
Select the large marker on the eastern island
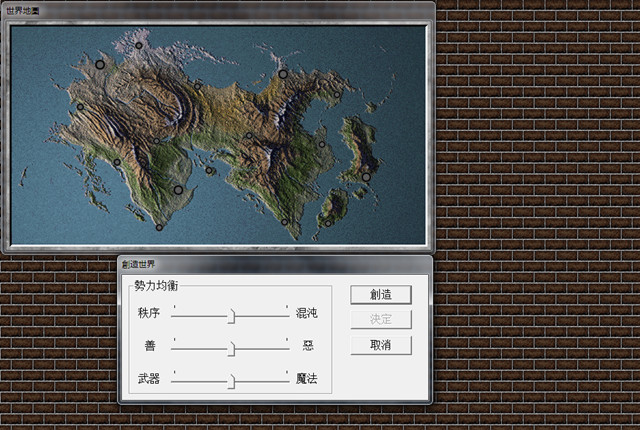click(x=366, y=177)
